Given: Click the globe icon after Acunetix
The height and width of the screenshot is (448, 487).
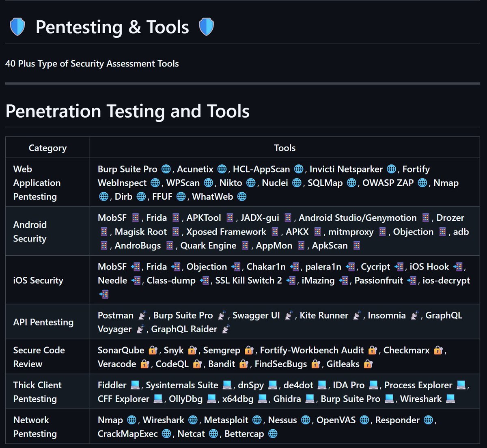Looking at the screenshot, I should coord(222,169).
